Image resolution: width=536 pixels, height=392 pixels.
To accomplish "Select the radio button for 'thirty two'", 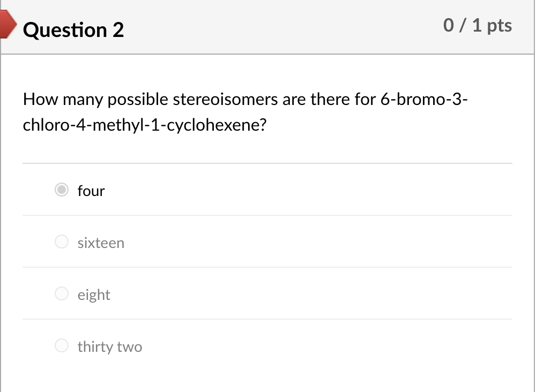I will pos(62,345).
